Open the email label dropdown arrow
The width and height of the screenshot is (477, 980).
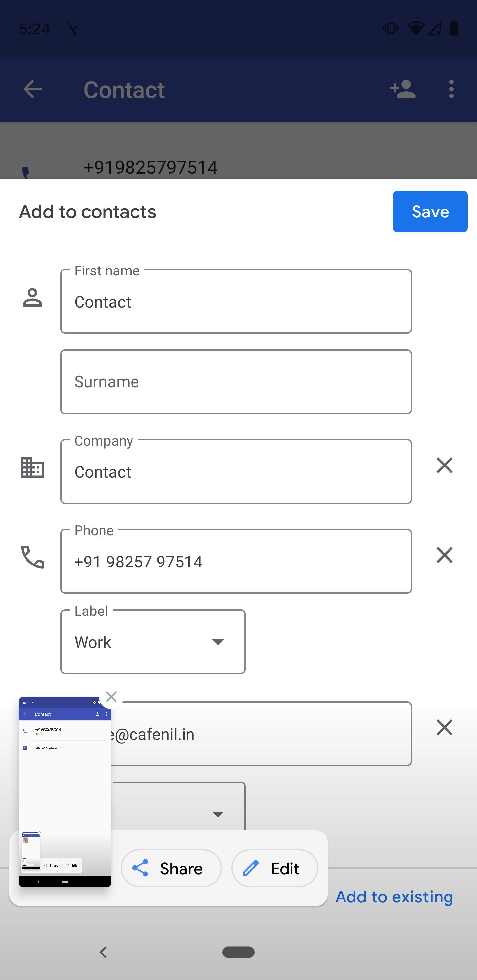coord(217,814)
